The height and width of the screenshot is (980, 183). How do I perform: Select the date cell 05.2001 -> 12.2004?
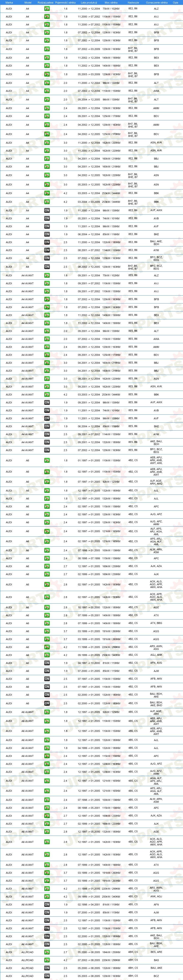click(x=89, y=218)
